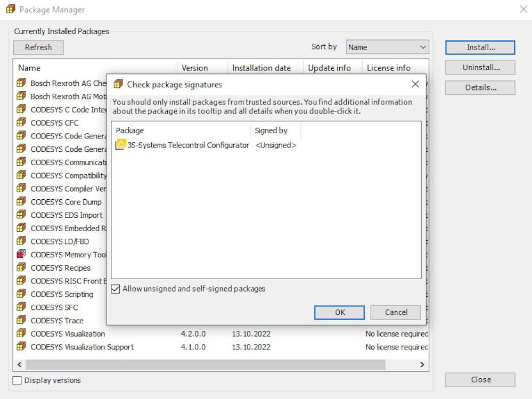
Task: Select the CODESYS Trace row name
Action: (x=57, y=321)
